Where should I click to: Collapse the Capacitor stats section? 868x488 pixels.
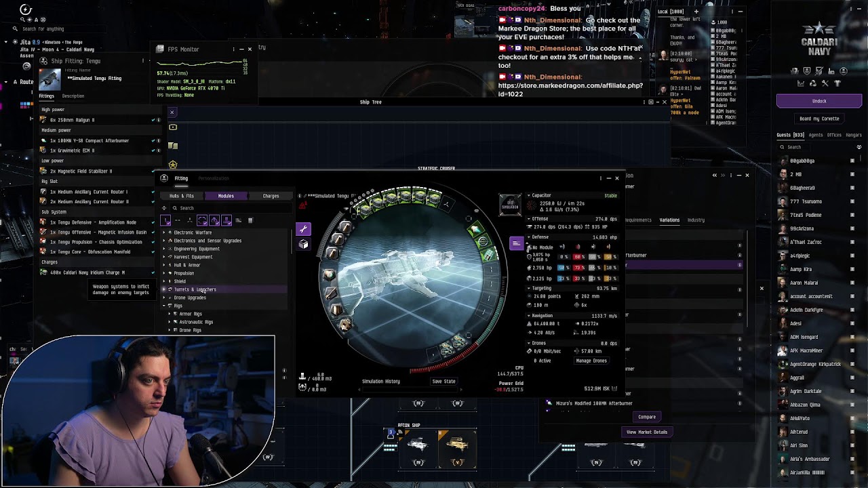pyautogui.click(x=529, y=196)
